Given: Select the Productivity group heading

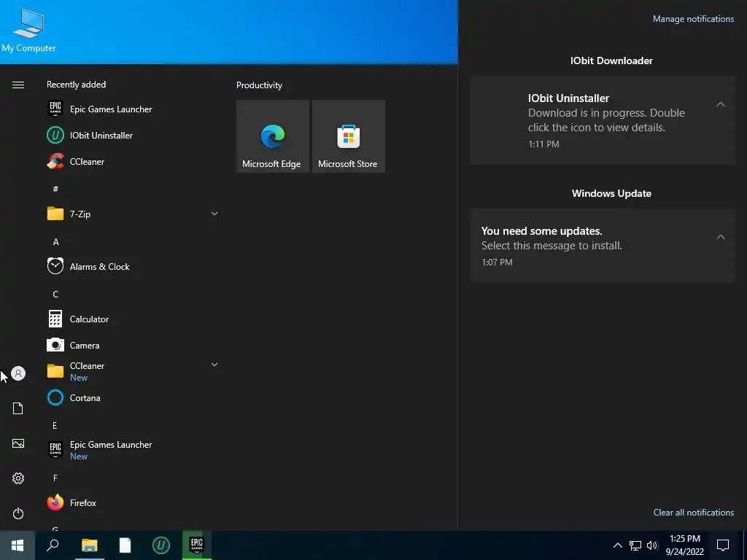Looking at the screenshot, I should coord(259,85).
